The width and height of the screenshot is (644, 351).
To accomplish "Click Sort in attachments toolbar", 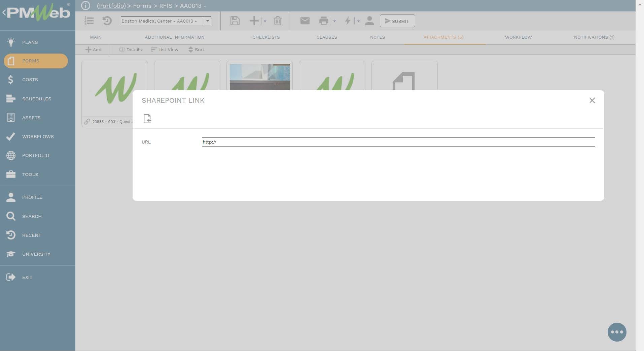I will (196, 50).
